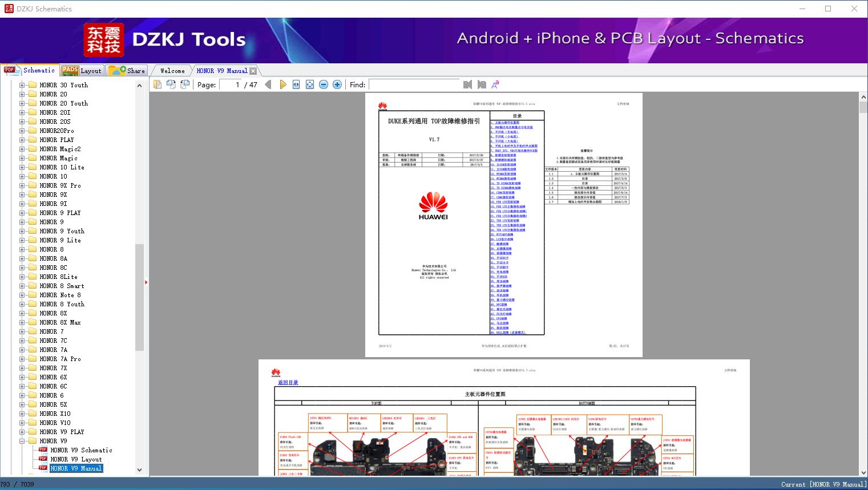This screenshot has height=490, width=868.
Task: Select the HONOR 7X tree row
Action: click(53, 368)
